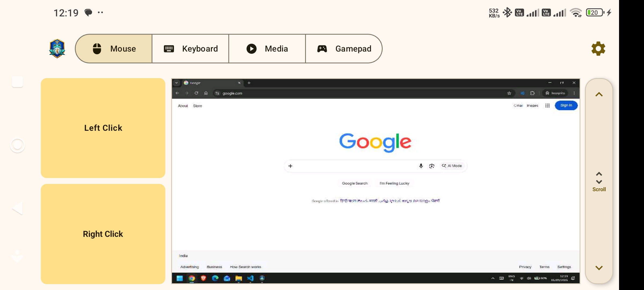The width and height of the screenshot is (644, 290).
Task: Open the Images link
Action: pyautogui.click(x=532, y=106)
